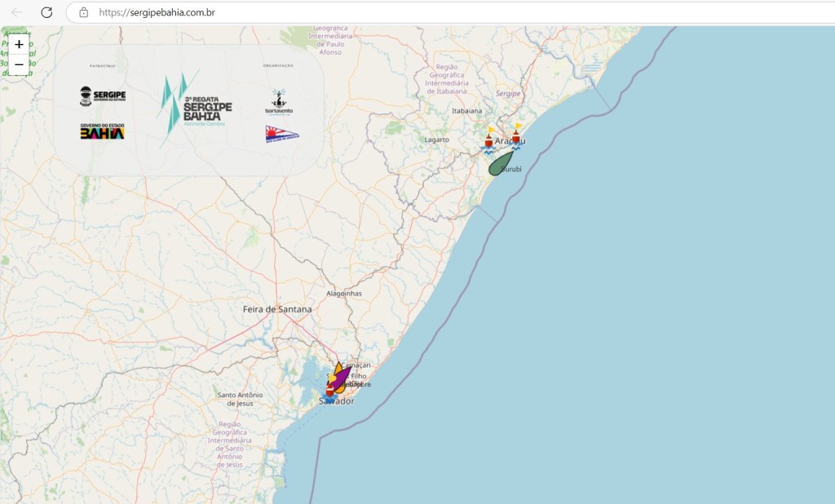This screenshot has width=835, height=504.
Task: Focus the address bar URL sergipebahia.com.br
Action: [157, 12]
